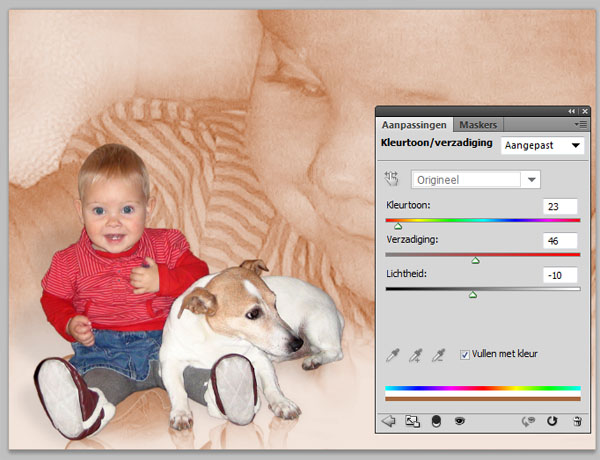Click the brown result color bar
This screenshot has height=460, width=600.
[483, 399]
